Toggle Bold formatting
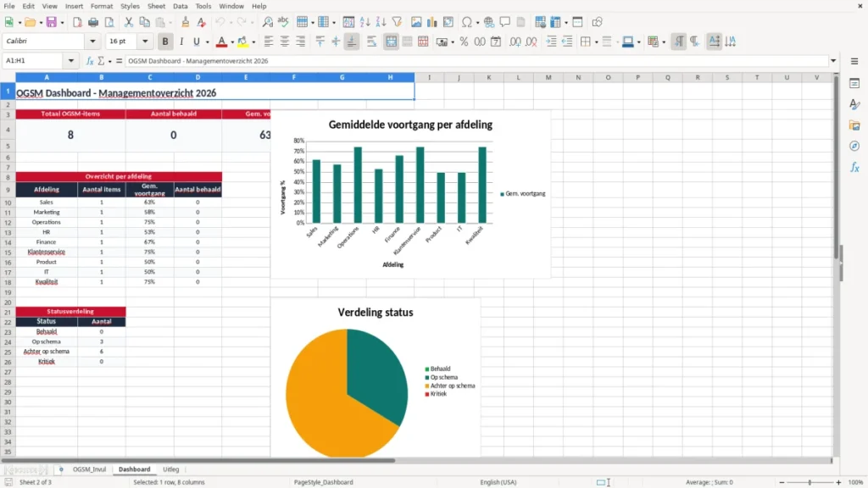 [165, 42]
